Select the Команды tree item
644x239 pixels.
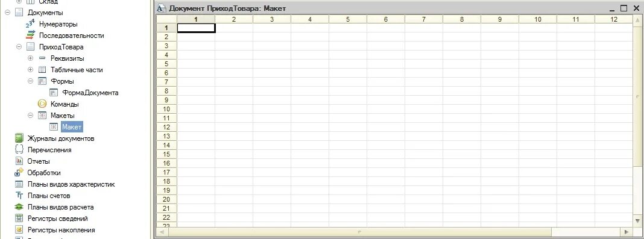[x=65, y=104]
